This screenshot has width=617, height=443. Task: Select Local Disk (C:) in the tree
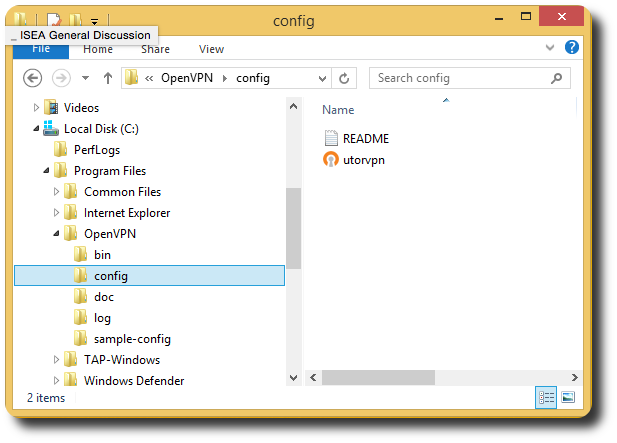101,129
